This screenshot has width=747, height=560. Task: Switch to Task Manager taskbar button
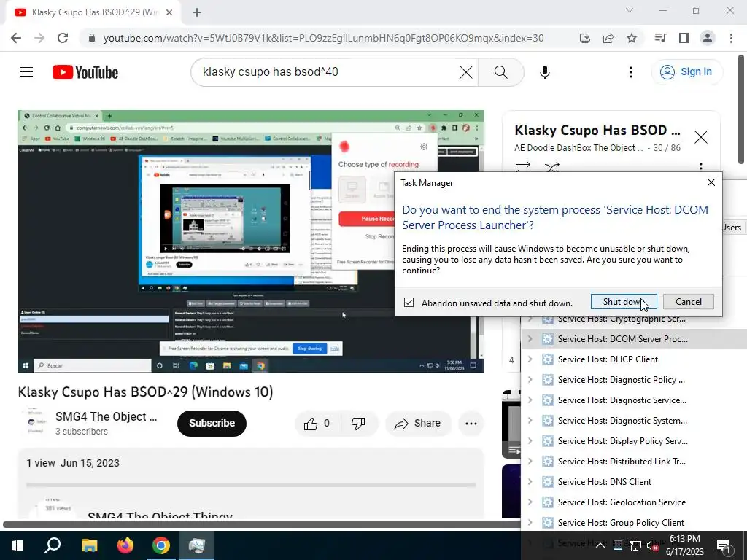[197, 545]
